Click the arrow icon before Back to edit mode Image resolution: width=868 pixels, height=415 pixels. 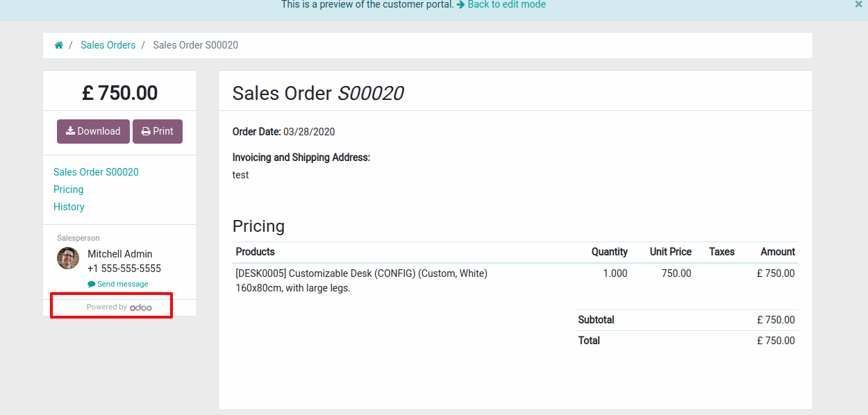[460, 5]
